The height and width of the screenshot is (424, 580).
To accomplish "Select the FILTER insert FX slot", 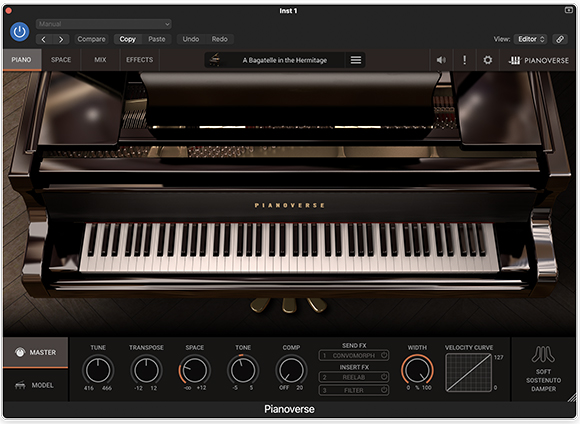I will 354,390.
